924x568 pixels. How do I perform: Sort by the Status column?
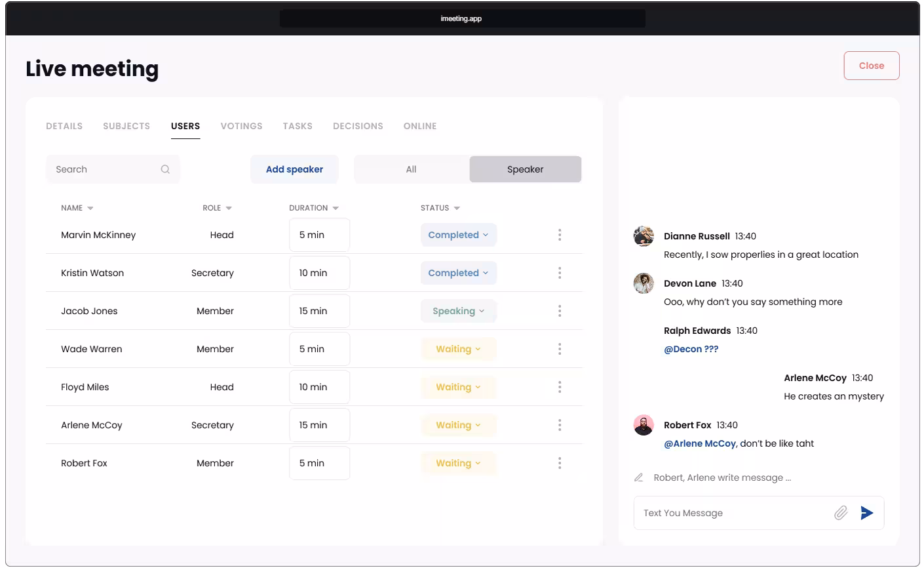pyautogui.click(x=440, y=208)
